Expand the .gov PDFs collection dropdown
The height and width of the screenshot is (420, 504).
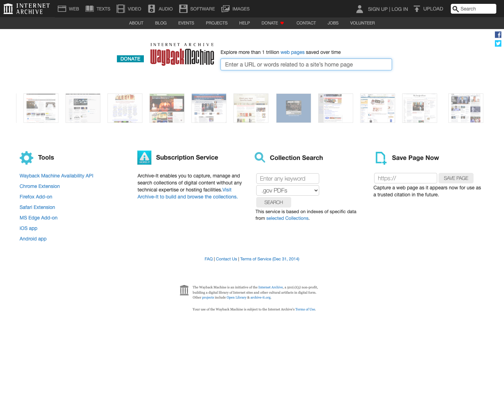click(288, 190)
